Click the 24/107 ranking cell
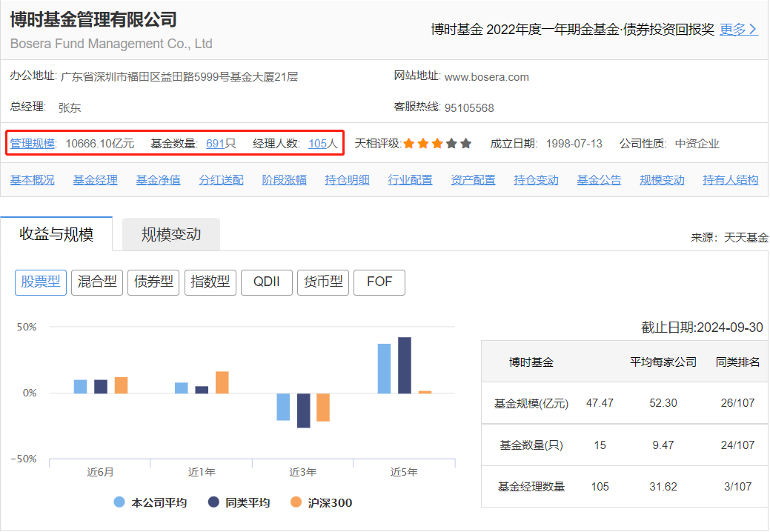Screen dimensions: 770x532 point(737,445)
